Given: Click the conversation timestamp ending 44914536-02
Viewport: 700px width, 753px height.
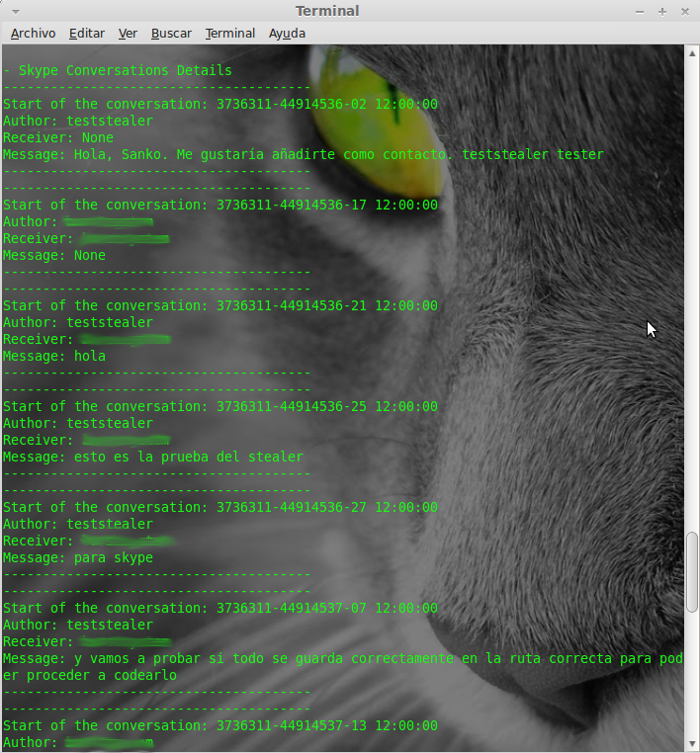Looking at the screenshot, I should (326, 104).
